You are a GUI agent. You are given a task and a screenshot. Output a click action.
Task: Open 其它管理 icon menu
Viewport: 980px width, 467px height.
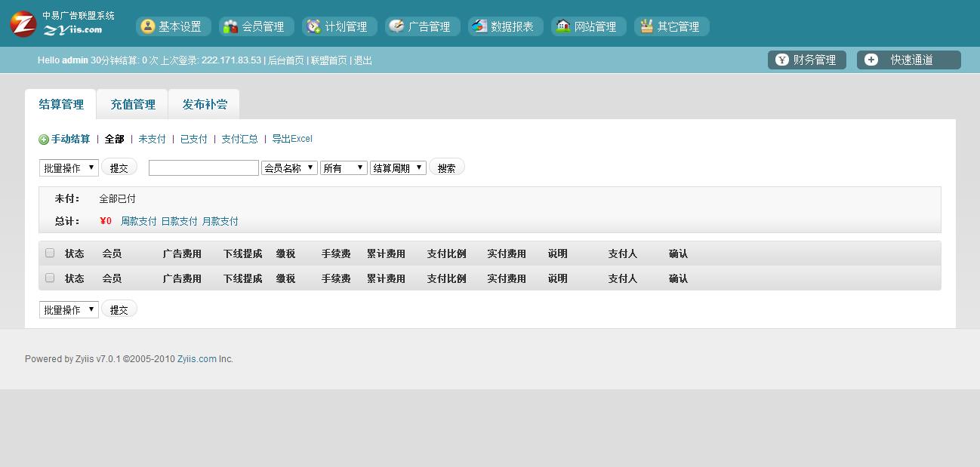point(646,26)
